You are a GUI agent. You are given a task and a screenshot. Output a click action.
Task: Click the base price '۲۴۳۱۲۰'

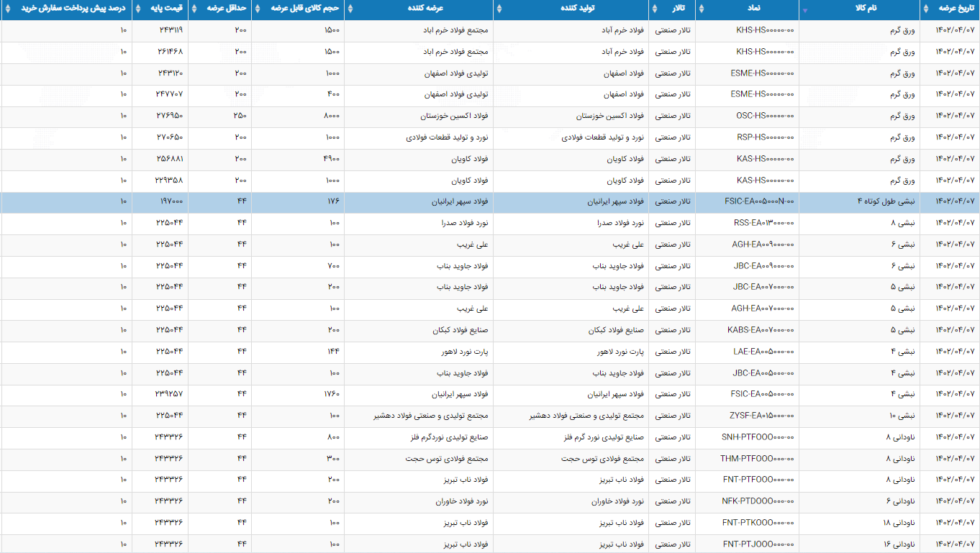pos(169,73)
